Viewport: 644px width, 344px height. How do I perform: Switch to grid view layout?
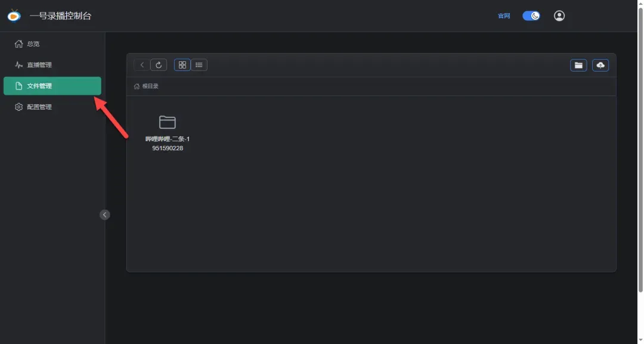click(x=182, y=65)
